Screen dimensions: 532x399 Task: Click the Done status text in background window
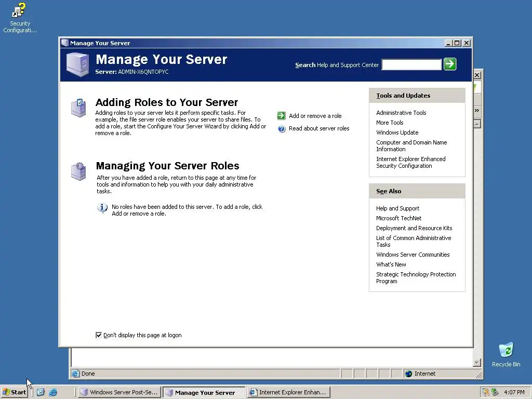pyautogui.click(x=88, y=374)
